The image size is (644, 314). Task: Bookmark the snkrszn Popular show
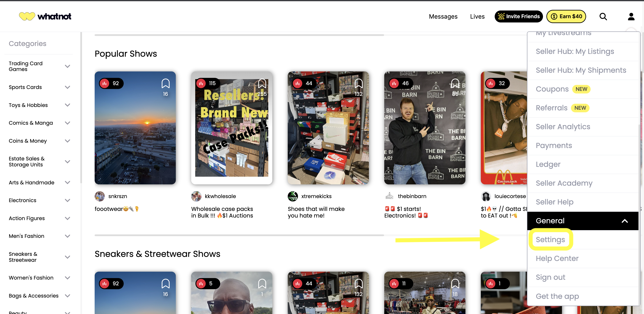(x=166, y=83)
